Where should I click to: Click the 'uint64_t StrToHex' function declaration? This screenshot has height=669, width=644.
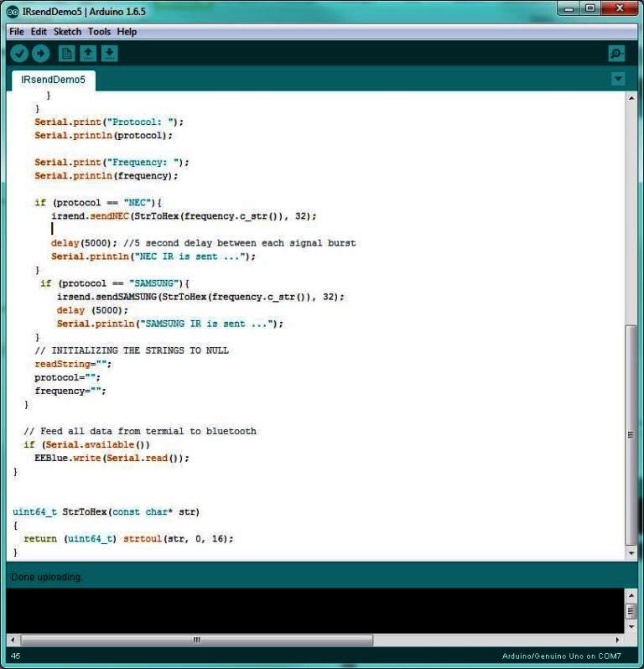[106, 512]
